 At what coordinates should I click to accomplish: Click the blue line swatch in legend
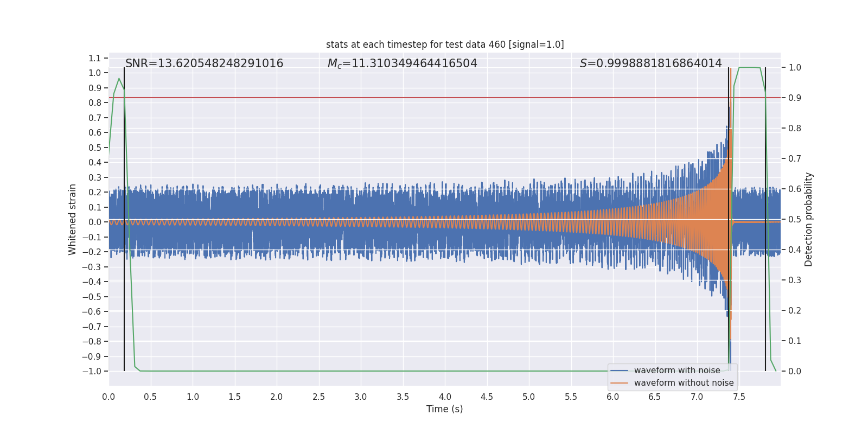tap(620, 371)
